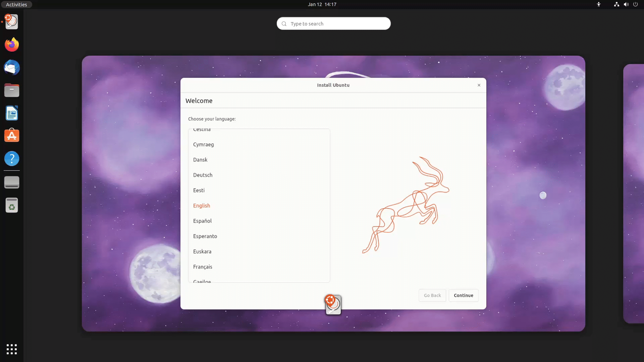Choose Español language
This screenshot has width=644, height=362.
[259, 221]
